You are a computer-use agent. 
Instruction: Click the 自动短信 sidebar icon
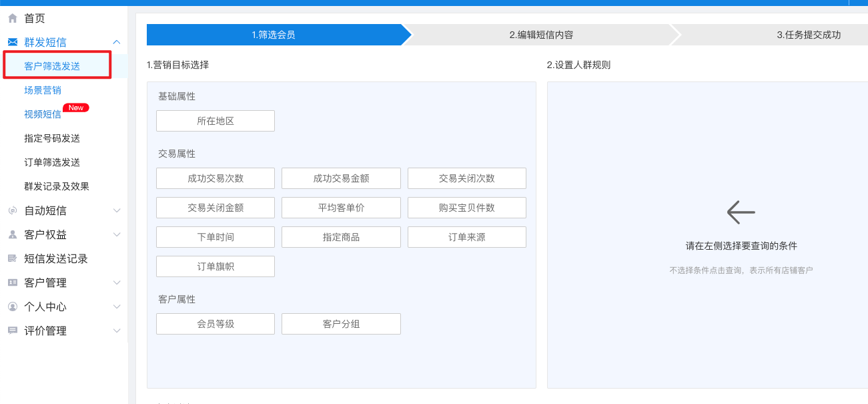click(13, 211)
